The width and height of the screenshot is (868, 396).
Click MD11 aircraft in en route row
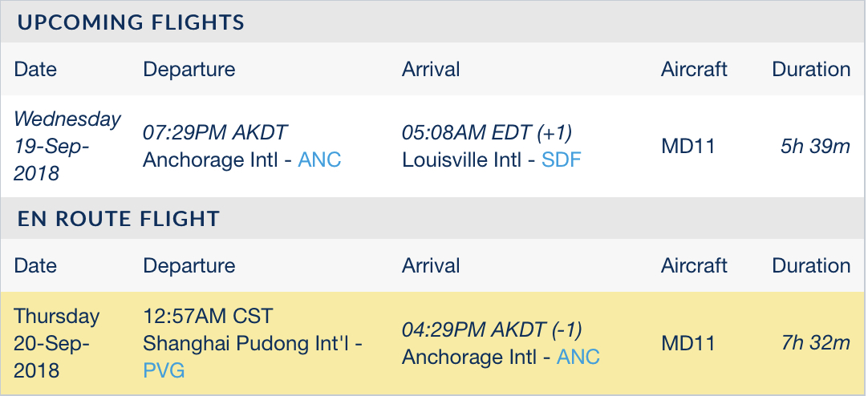(688, 343)
